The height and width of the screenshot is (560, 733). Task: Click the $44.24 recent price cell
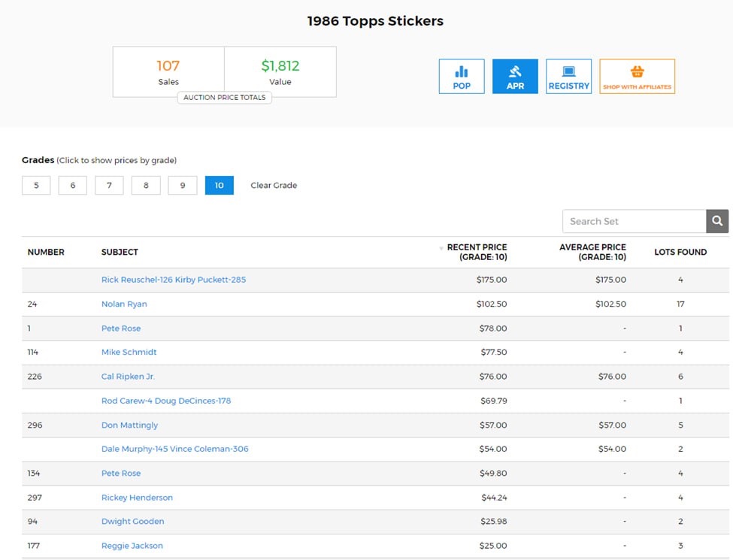[494, 498]
